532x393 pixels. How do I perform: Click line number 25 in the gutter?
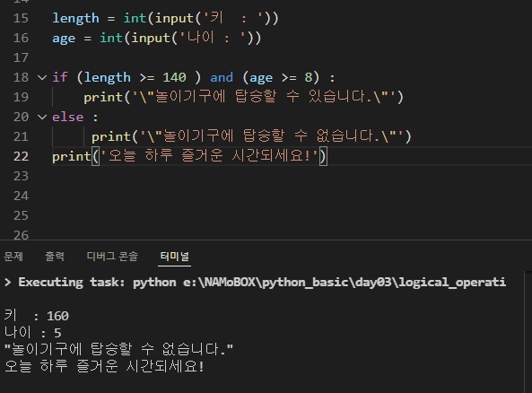click(21, 215)
